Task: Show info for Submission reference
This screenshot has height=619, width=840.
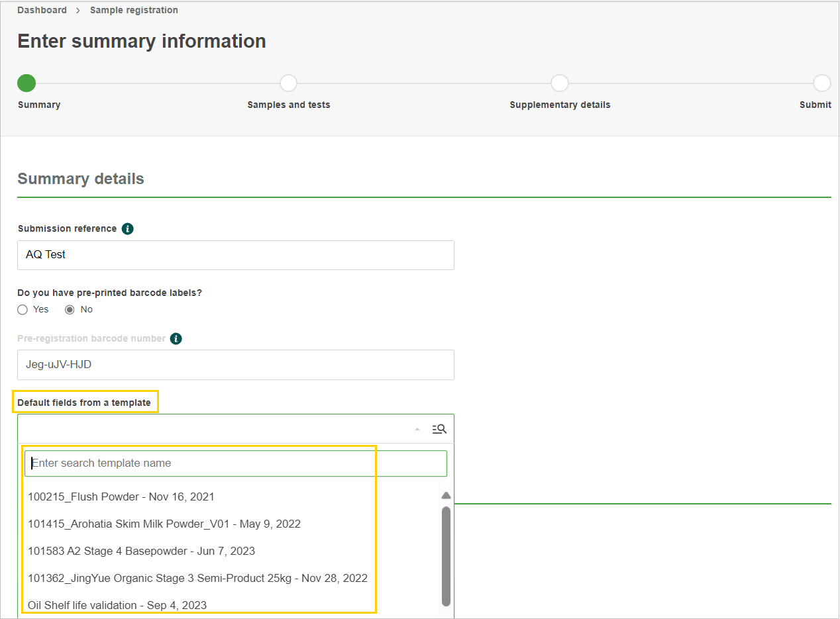Action: click(128, 228)
